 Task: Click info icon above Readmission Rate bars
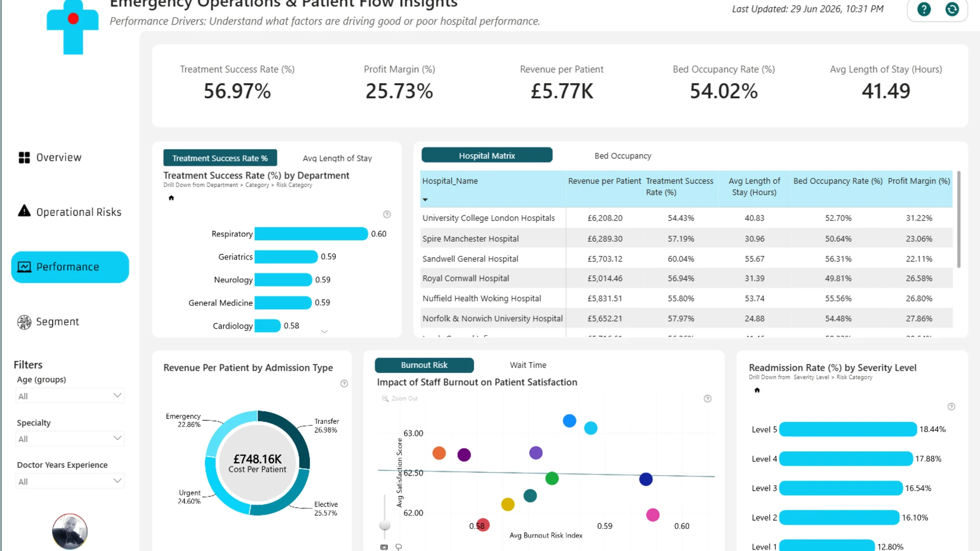coord(951,407)
